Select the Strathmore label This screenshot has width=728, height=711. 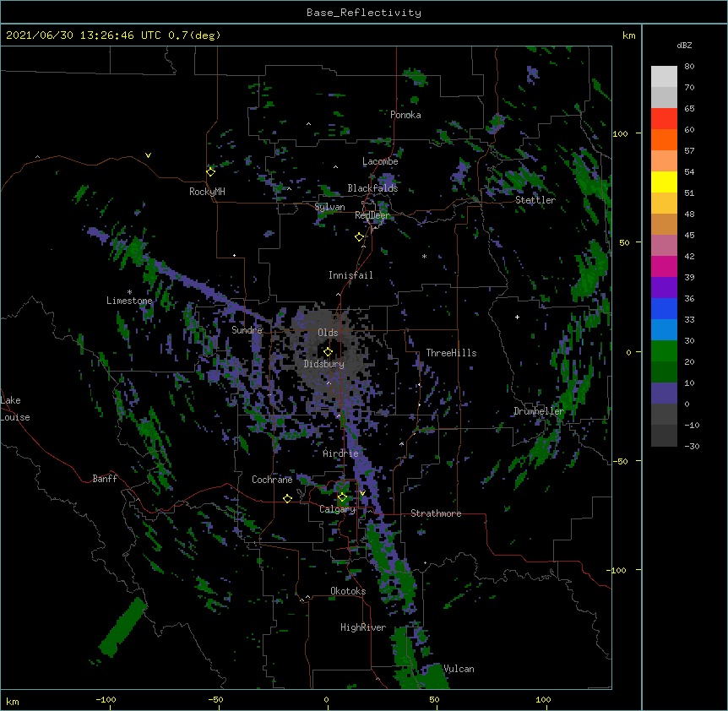pos(436,513)
